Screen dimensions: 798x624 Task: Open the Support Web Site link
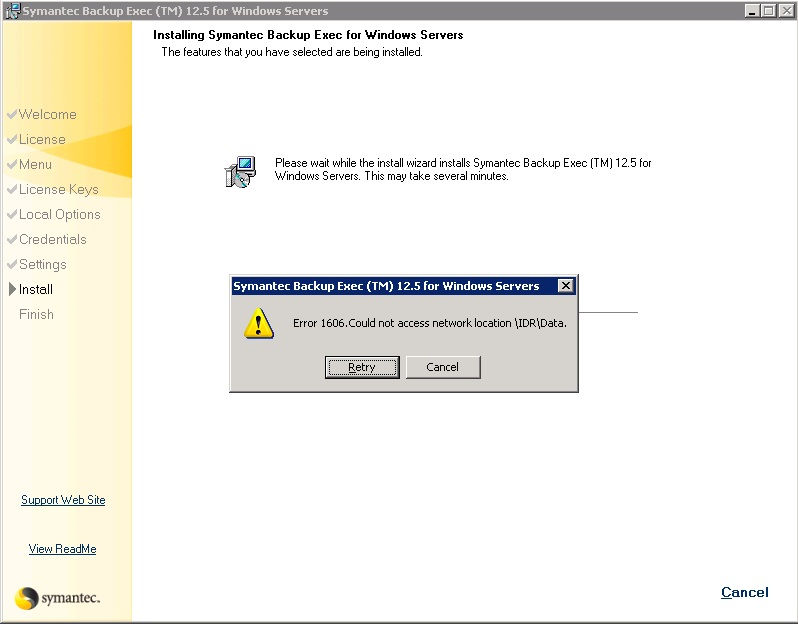pyautogui.click(x=63, y=500)
